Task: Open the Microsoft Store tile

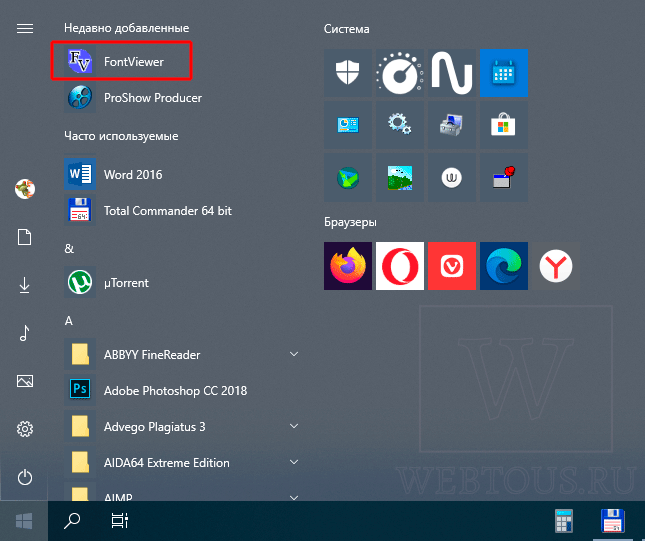Action: point(503,125)
